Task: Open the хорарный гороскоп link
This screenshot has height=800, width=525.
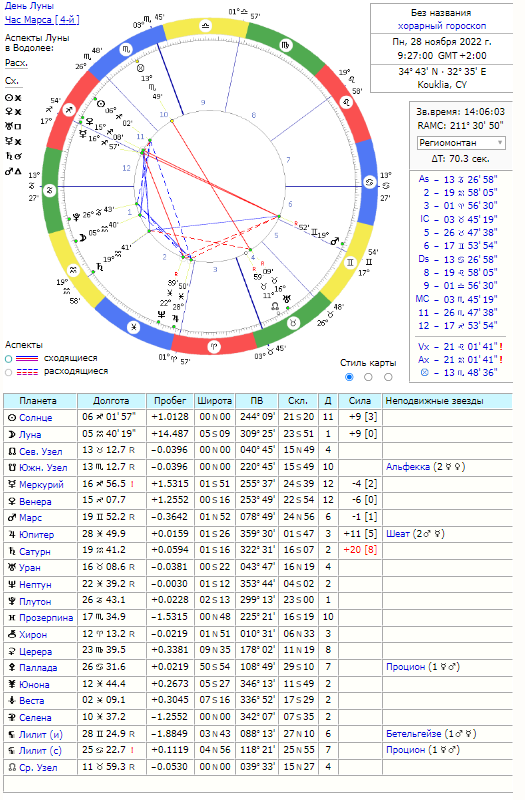Action: pyautogui.click(x=442, y=26)
